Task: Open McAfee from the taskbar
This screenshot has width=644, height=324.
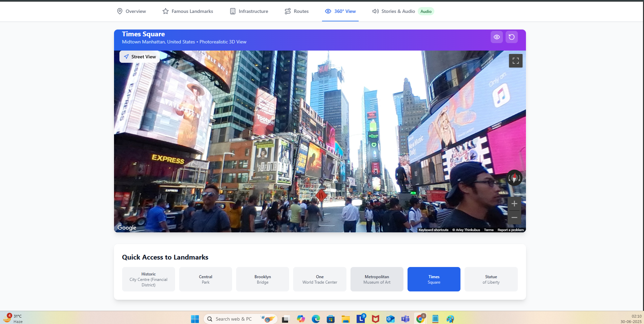Action: click(x=376, y=319)
